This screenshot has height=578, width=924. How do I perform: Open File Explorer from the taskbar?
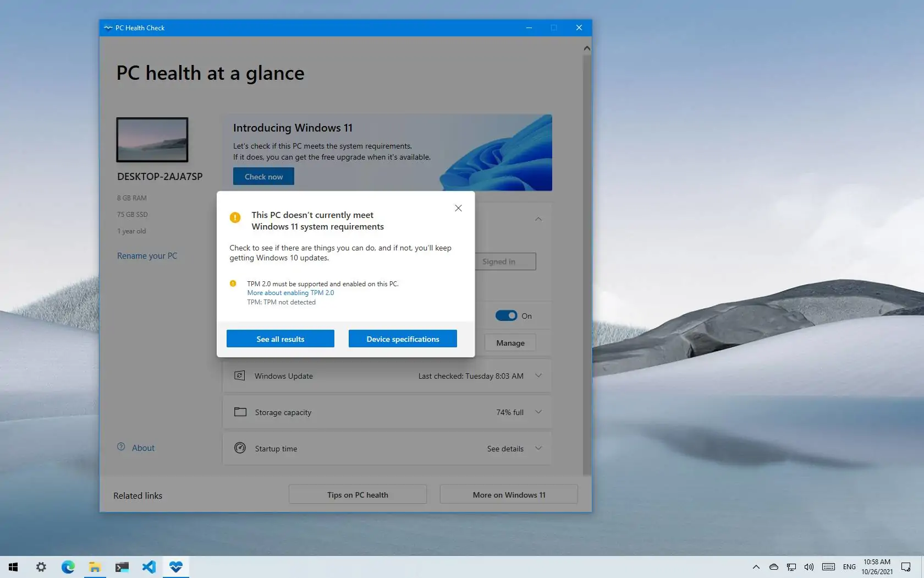(95, 567)
